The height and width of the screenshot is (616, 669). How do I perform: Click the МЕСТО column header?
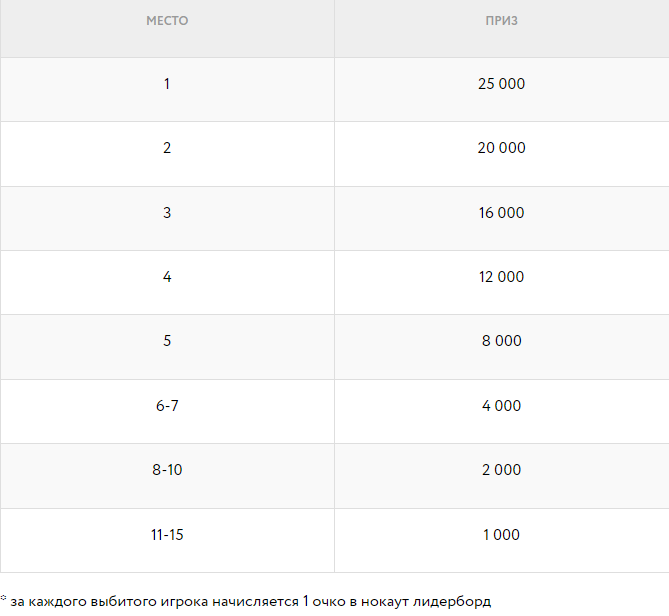167,21
